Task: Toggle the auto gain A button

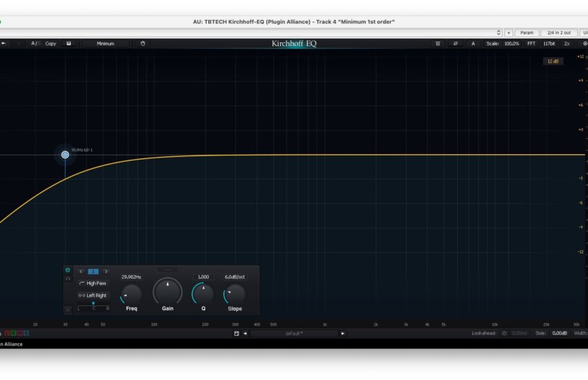Action: (x=473, y=44)
